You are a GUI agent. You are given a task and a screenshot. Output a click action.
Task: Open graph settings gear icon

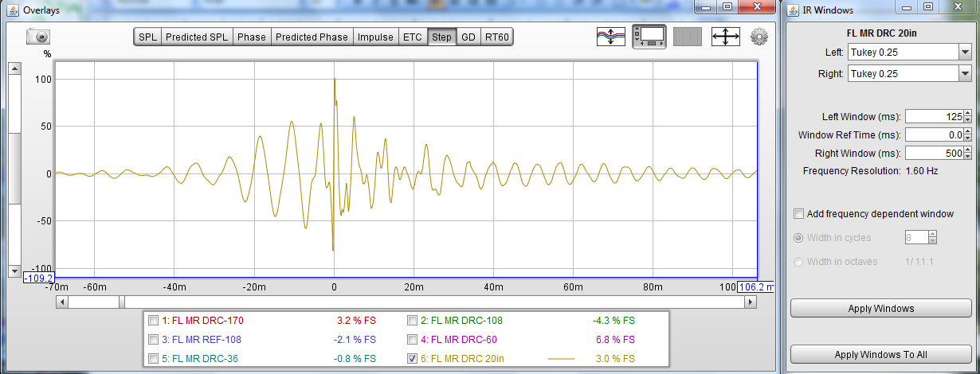pyautogui.click(x=759, y=37)
